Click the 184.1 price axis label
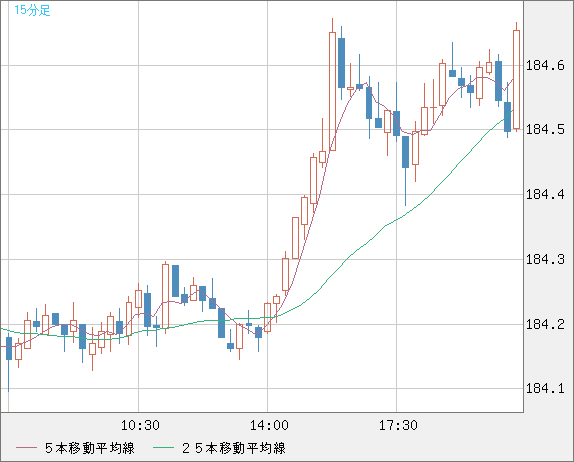Viewport: 574px width, 462px height. [x=545, y=388]
